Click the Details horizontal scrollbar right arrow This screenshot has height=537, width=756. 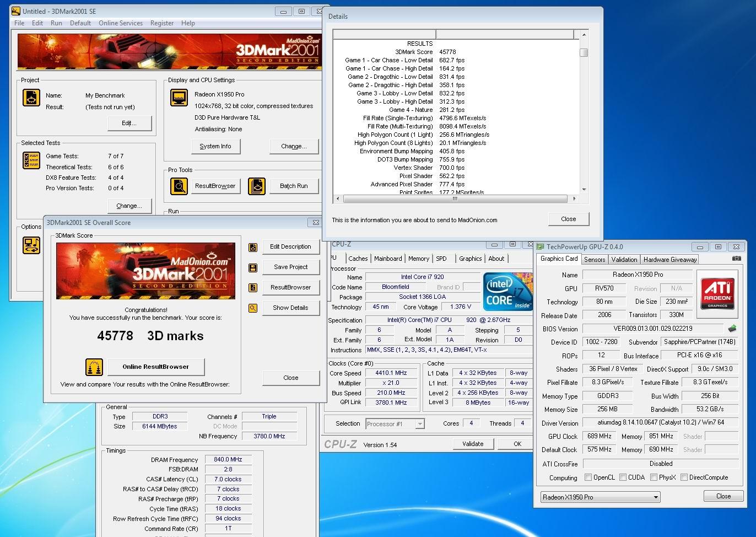click(x=574, y=198)
